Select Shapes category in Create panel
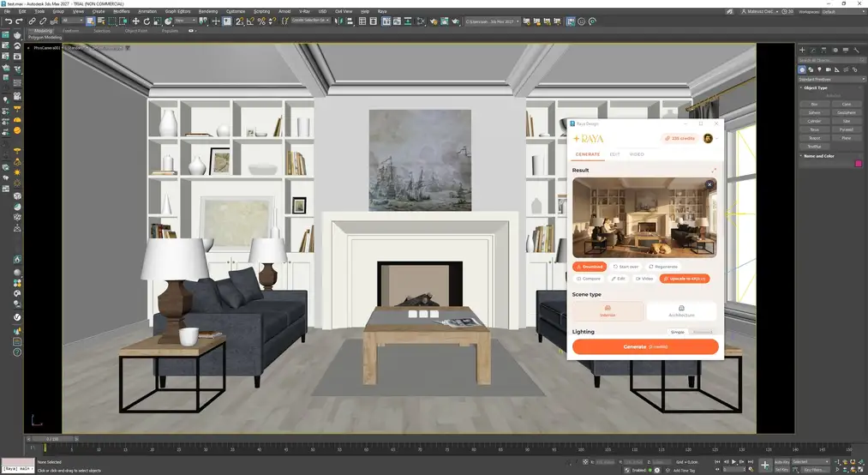The width and height of the screenshot is (868, 475). click(x=811, y=69)
